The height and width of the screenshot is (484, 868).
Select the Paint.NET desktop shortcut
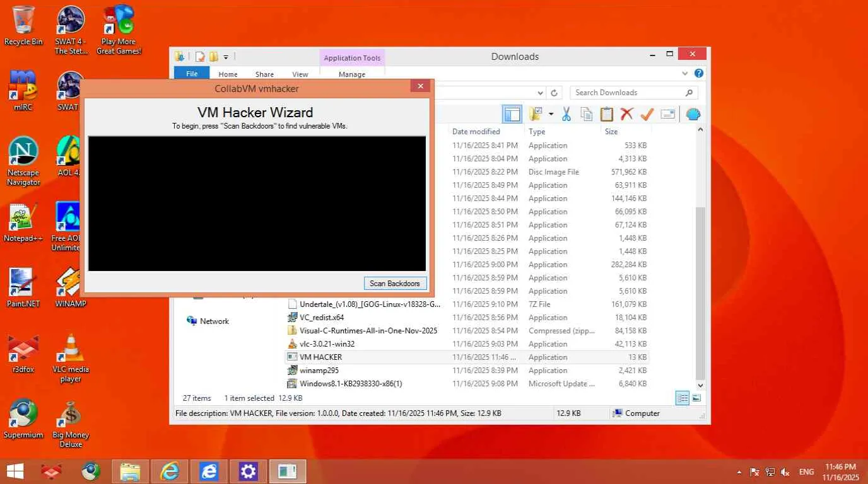[23, 288]
